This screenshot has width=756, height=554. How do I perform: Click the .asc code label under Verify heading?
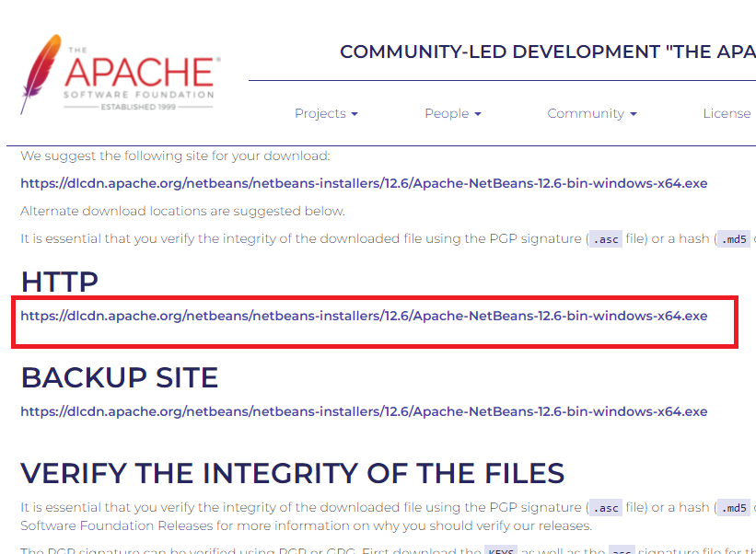[x=606, y=508]
